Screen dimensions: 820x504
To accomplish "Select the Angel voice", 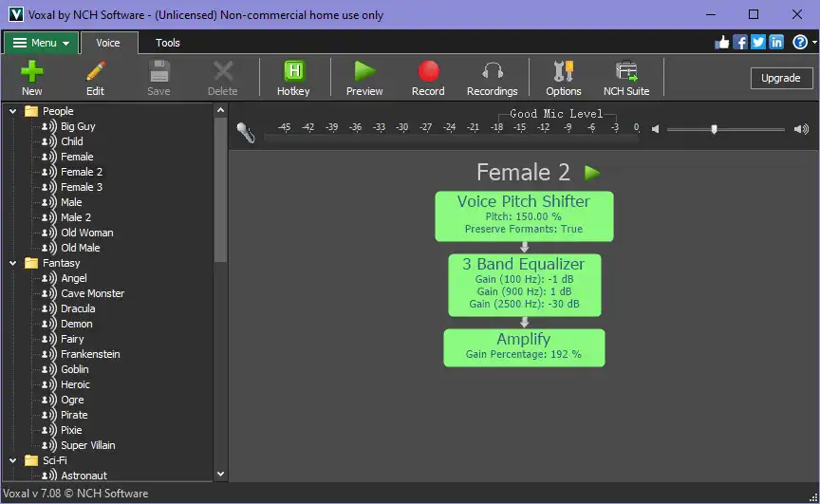I will pyautogui.click(x=74, y=278).
